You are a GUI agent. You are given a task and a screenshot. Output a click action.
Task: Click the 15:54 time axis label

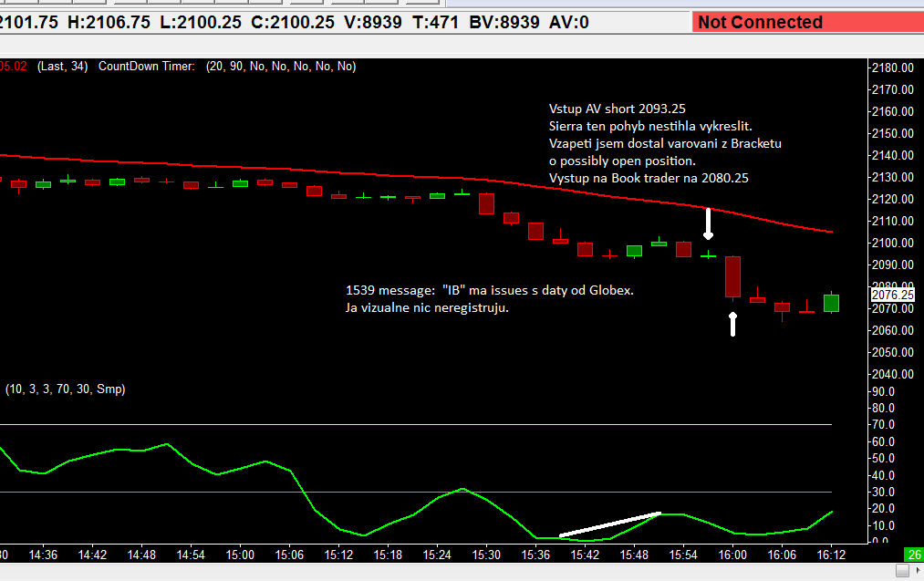(x=683, y=555)
